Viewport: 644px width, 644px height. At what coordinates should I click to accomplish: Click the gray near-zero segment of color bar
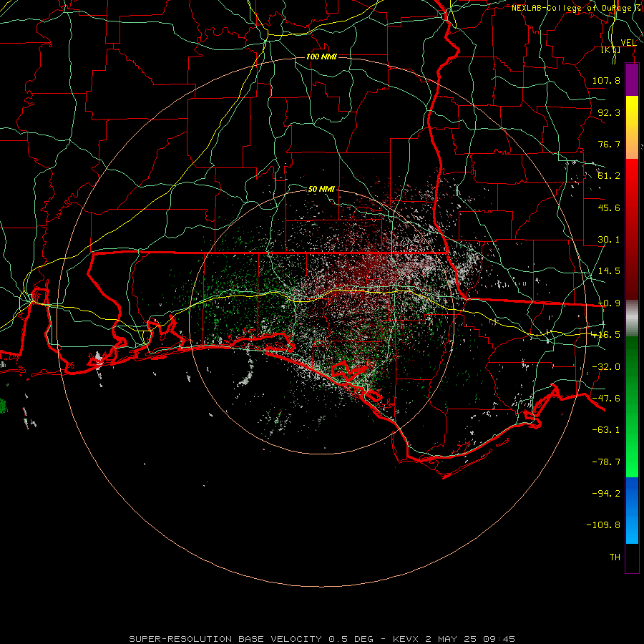click(632, 318)
